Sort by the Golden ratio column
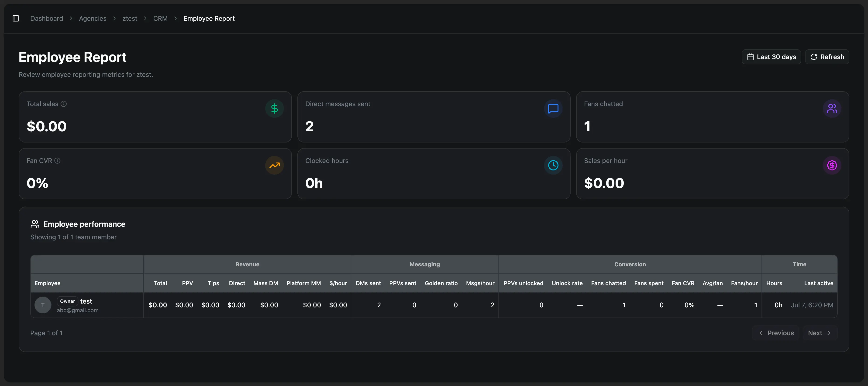This screenshot has height=386, width=868. tap(441, 283)
